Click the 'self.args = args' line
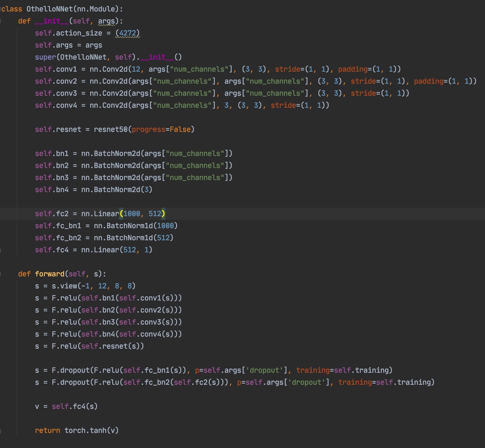The image size is (485, 448). tap(69, 45)
